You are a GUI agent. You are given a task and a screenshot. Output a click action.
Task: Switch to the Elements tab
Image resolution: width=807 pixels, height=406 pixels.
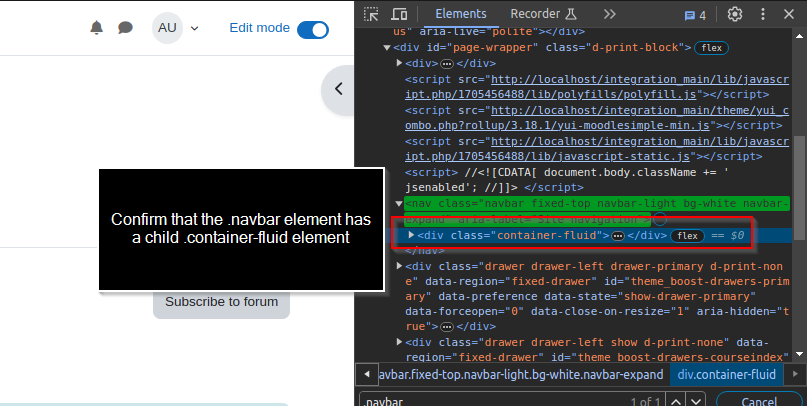[461, 14]
